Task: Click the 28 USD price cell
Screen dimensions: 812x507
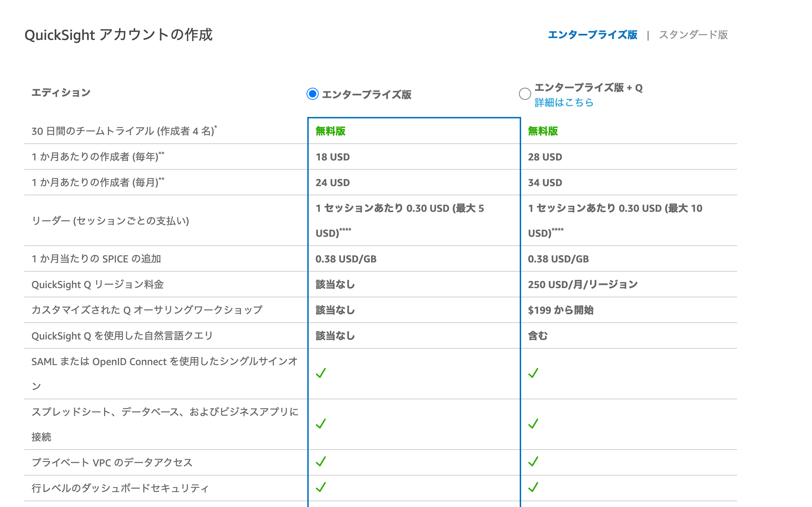Action: [x=545, y=157]
